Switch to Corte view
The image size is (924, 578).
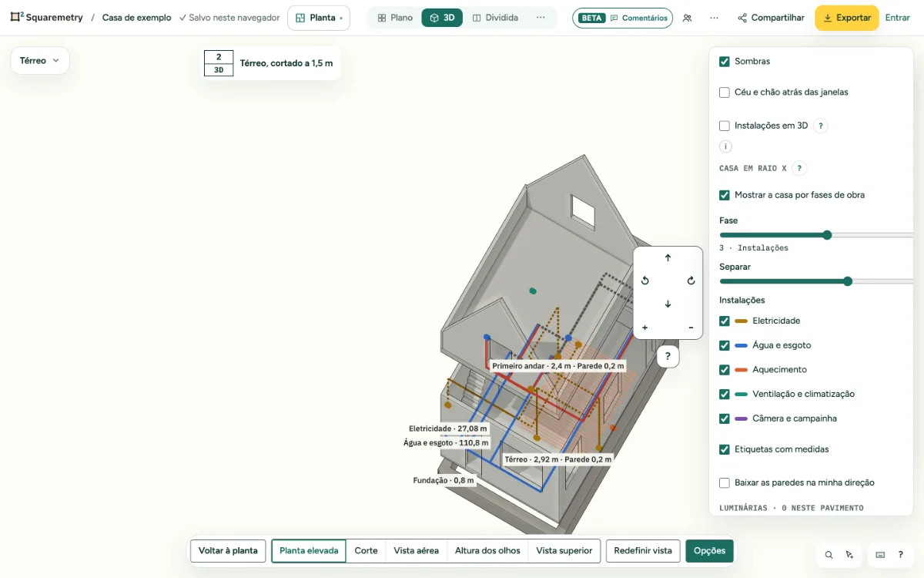pos(366,551)
